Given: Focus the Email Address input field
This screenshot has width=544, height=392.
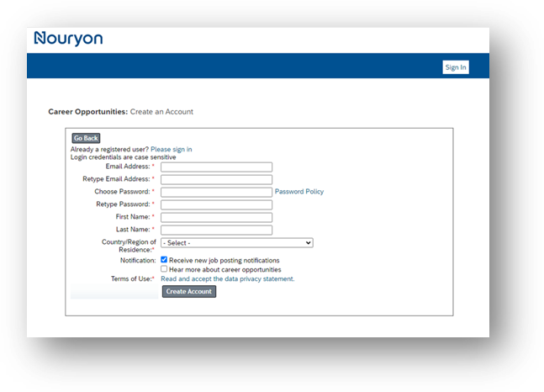Looking at the screenshot, I should 216,167.
